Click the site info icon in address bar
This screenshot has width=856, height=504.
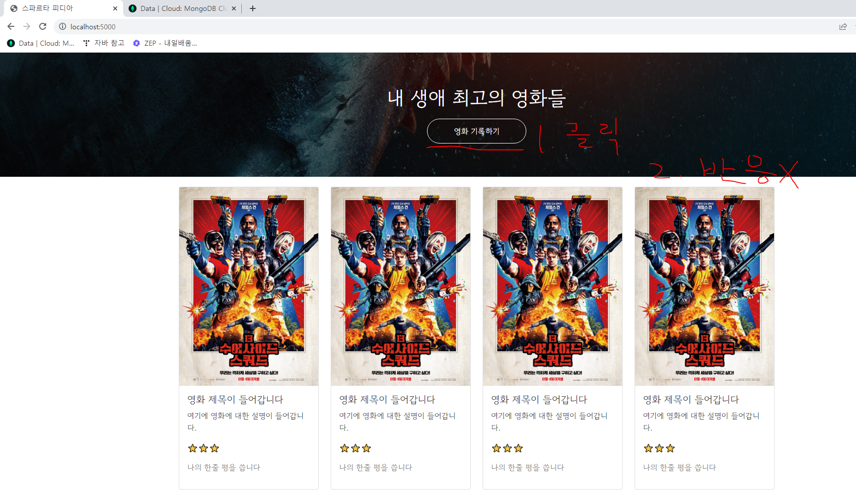[63, 27]
